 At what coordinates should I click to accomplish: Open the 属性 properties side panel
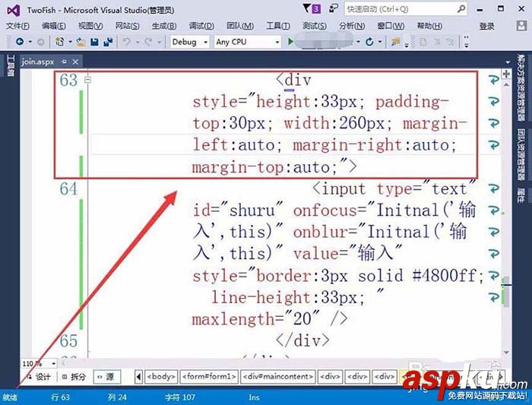[521, 195]
